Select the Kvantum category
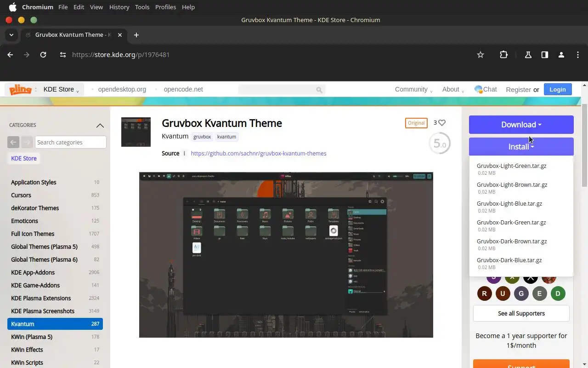The width and height of the screenshot is (588, 368). (x=55, y=324)
